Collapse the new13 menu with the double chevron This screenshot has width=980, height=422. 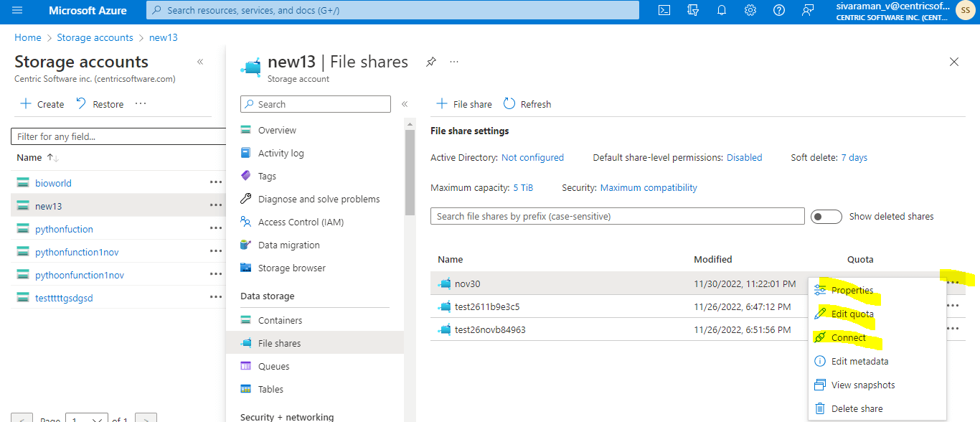point(405,103)
